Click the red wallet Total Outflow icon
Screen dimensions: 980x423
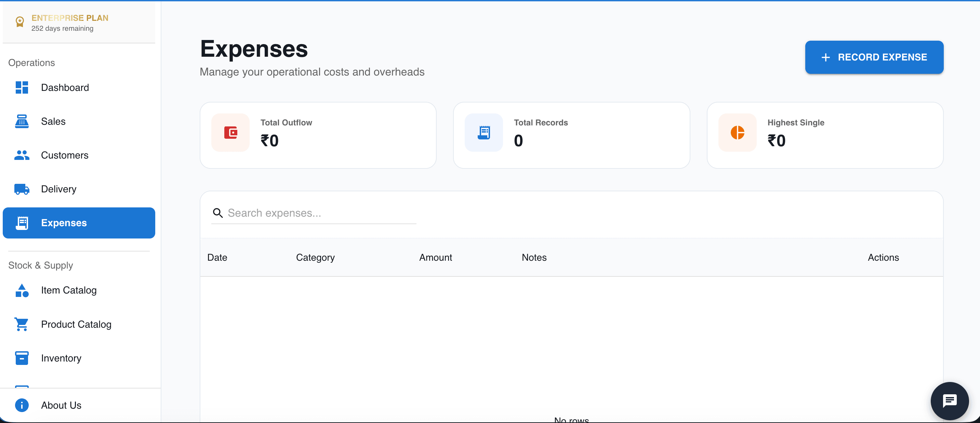[x=230, y=133]
